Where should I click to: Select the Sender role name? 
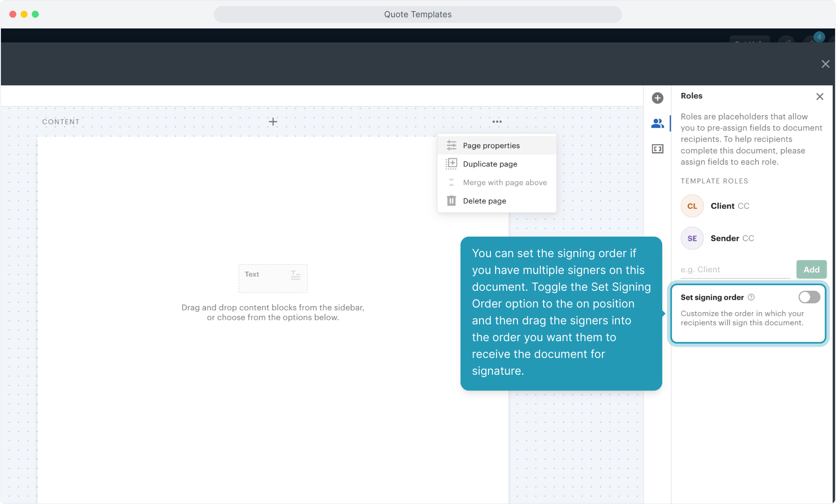(x=725, y=238)
